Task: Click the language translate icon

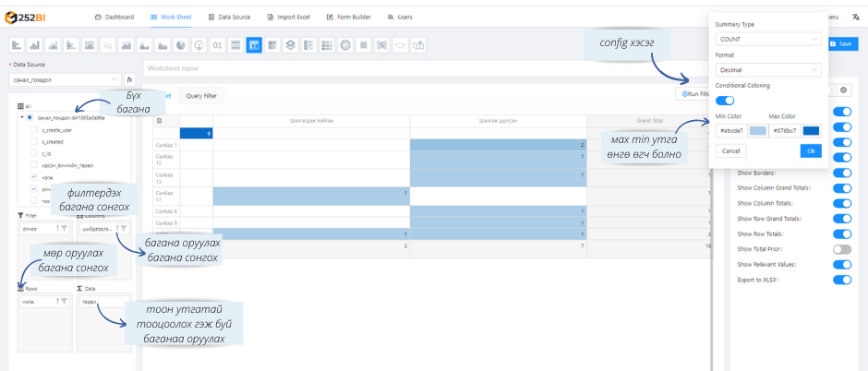Action: 855,17
